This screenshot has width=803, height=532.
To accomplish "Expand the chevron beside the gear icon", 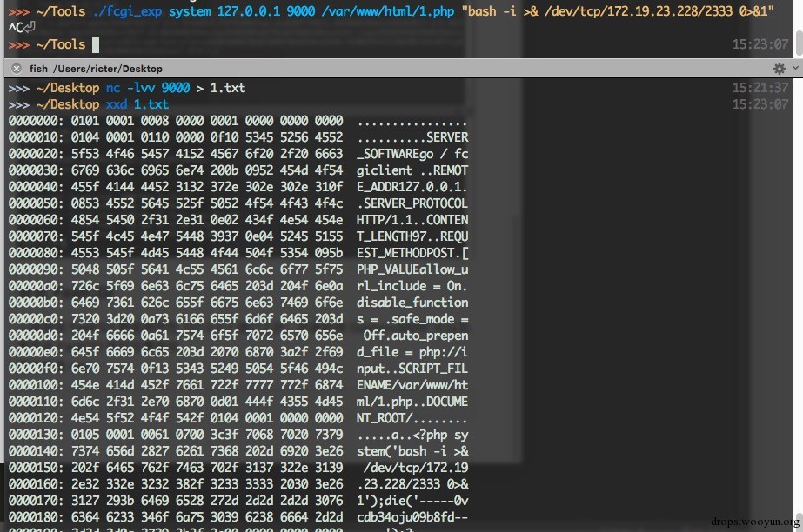I will 795,68.
